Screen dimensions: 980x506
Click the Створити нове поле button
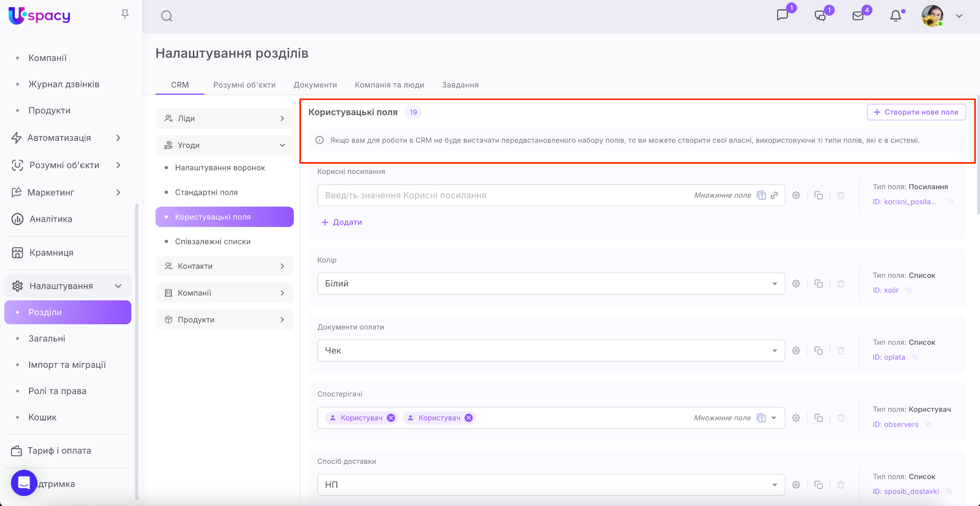click(916, 112)
